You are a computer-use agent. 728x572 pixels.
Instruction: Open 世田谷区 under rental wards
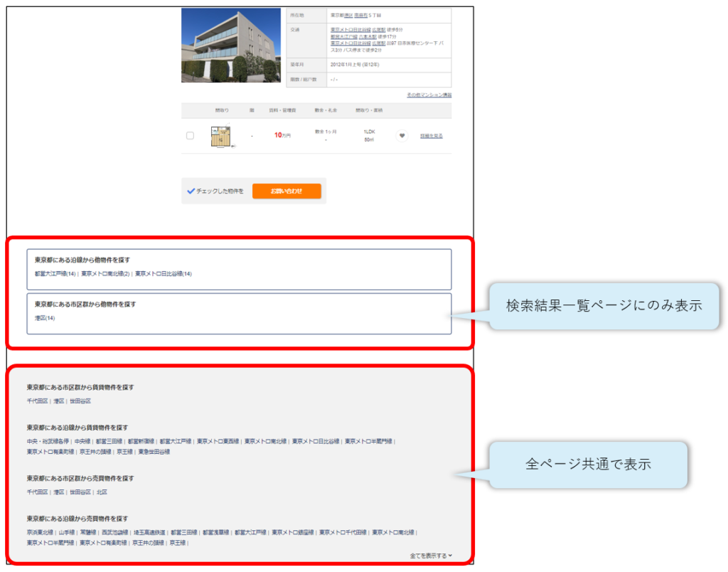pyautogui.click(x=80, y=401)
